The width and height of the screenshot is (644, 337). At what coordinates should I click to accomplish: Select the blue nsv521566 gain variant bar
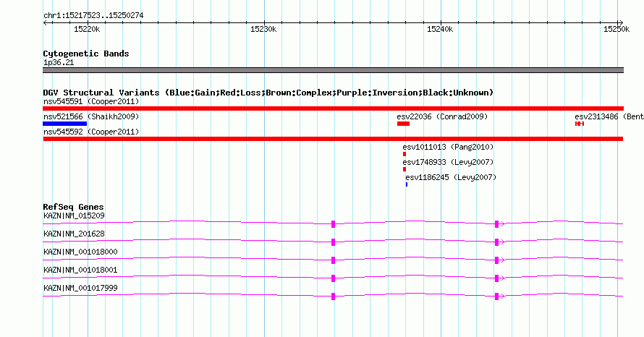65,124
